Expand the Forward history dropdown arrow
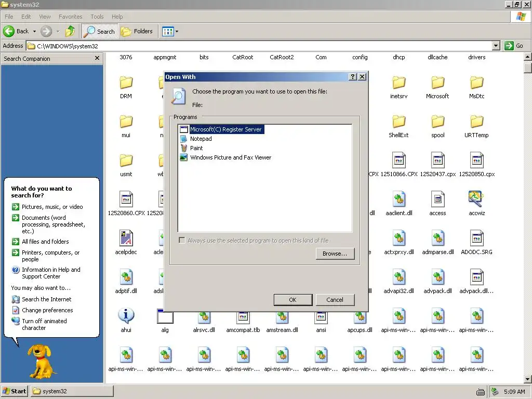Image resolution: width=532 pixels, height=399 pixels. click(x=58, y=32)
